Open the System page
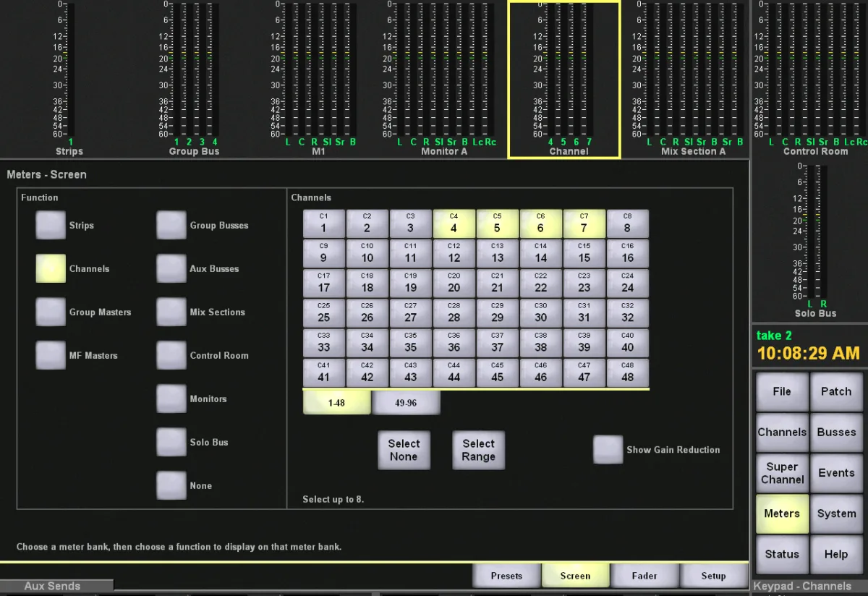Screen dimensions: 868x596 pos(836,514)
